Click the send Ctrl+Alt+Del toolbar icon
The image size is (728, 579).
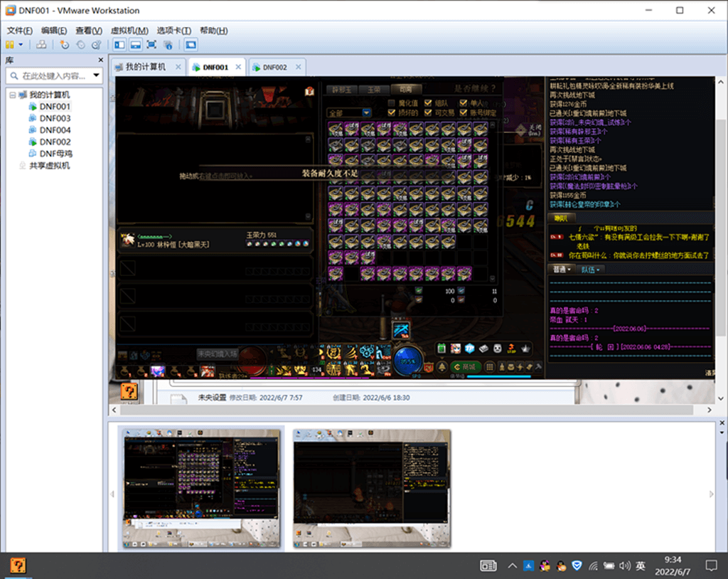pyautogui.click(x=41, y=45)
